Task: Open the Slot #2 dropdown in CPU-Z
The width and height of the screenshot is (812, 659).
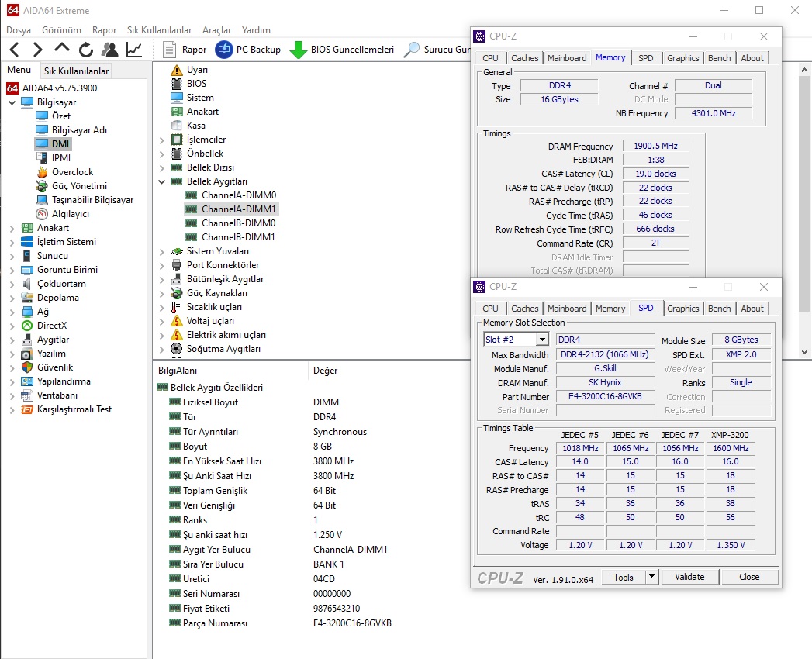Action: click(x=542, y=340)
